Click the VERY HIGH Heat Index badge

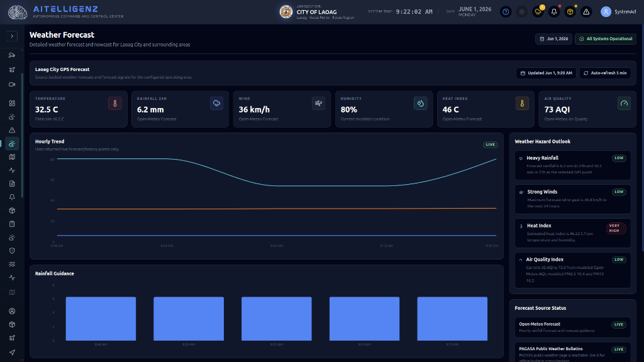pyautogui.click(x=616, y=228)
